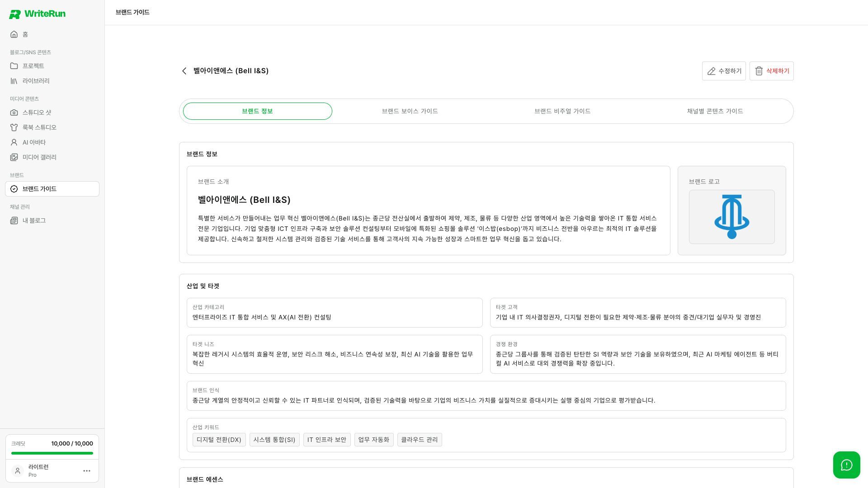Click the 업무 자동화 keyword tag
868x488 pixels.
(374, 440)
